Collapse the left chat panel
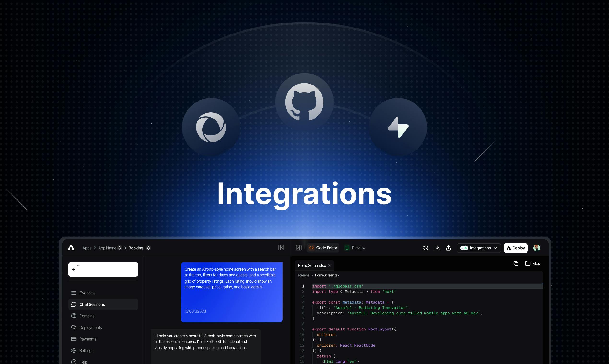The image size is (609, 364). tap(281, 248)
